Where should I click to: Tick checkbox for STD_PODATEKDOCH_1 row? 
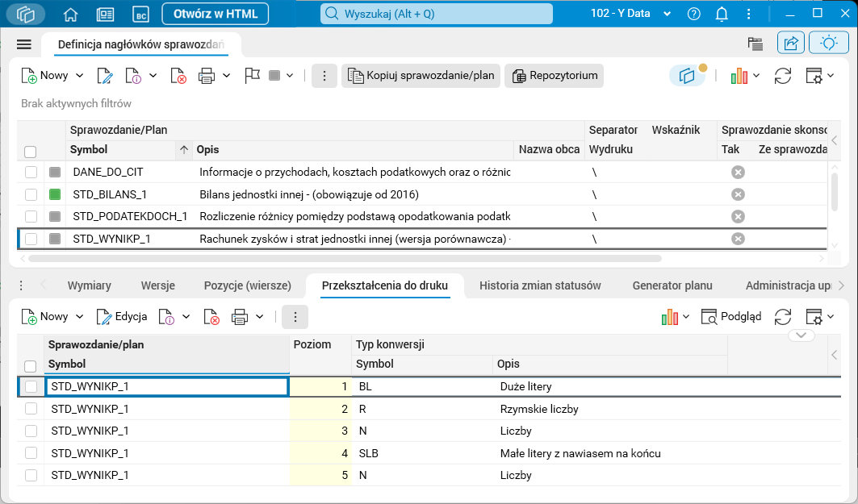pos(31,216)
